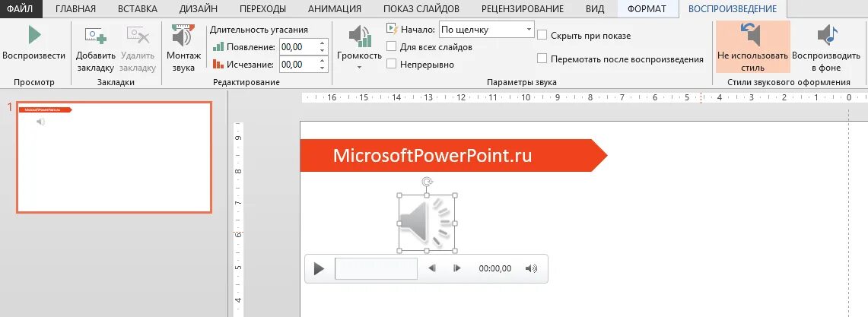Mute sound with player bar speaker icon
Viewport: 868px width, 317px height.
531,268
